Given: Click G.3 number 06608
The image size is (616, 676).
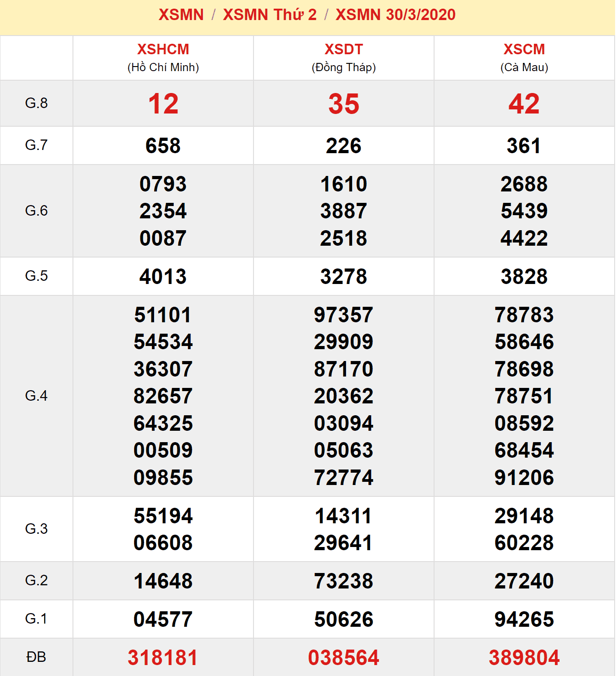Looking at the screenshot, I should (163, 543).
